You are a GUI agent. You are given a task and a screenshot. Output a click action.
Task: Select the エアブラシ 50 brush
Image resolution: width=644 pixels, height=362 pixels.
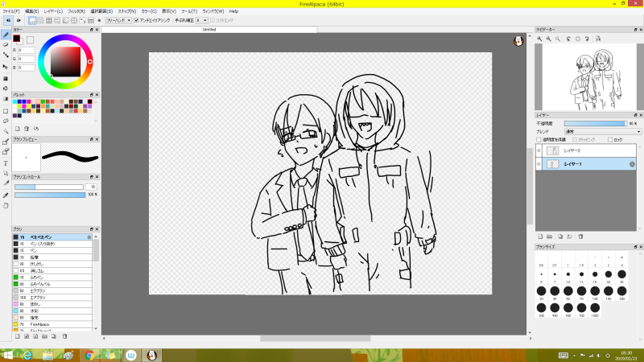click(52, 290)
